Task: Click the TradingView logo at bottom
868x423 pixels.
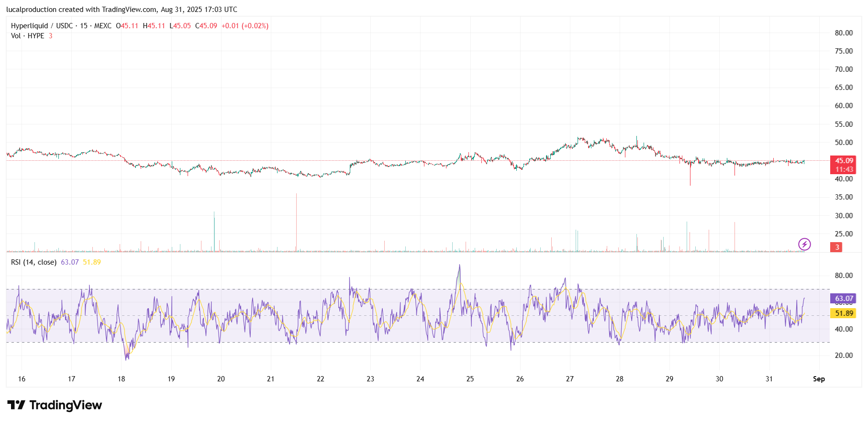Action: (55, 405)
